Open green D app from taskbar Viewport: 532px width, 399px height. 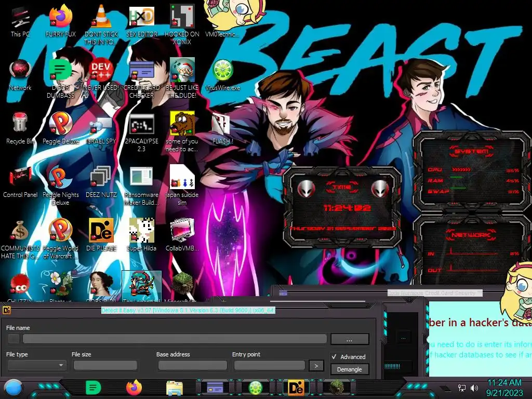point(94,388)
